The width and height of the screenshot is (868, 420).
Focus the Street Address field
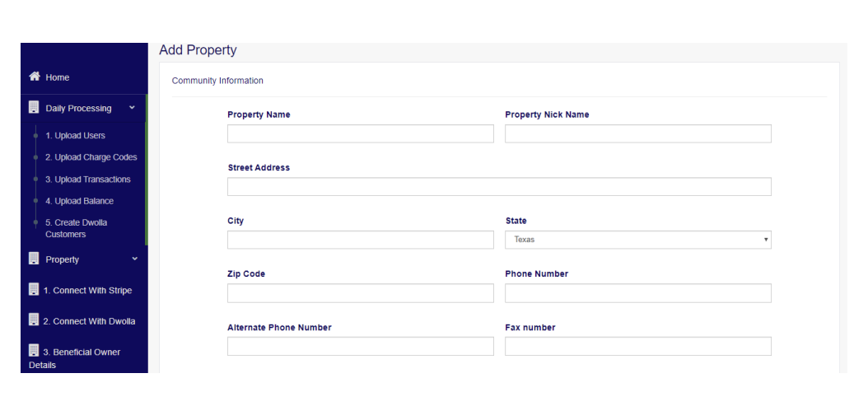pos(499,186)
